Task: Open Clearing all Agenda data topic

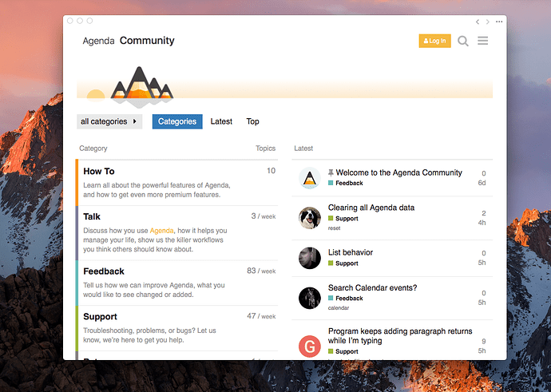Action: (x=371, y=208)
